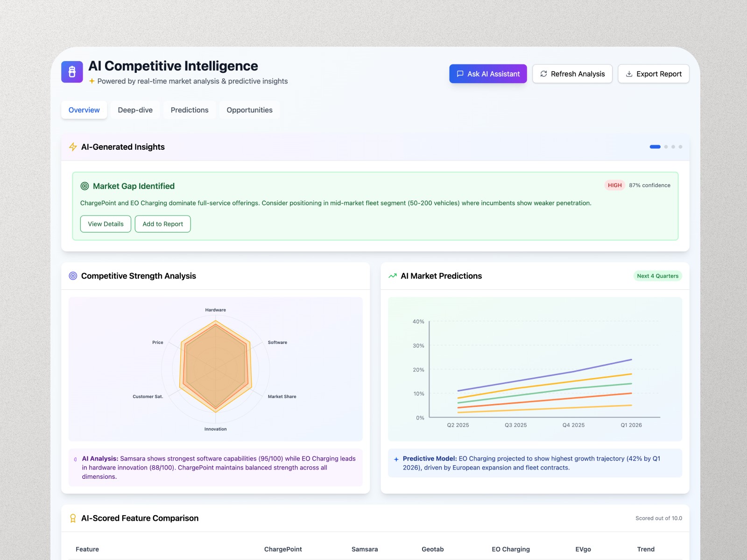The height and width of the screenshot is (560, 747).
Task: Select the active first insight carousel indicator
Action: click(x=655, y=147)
